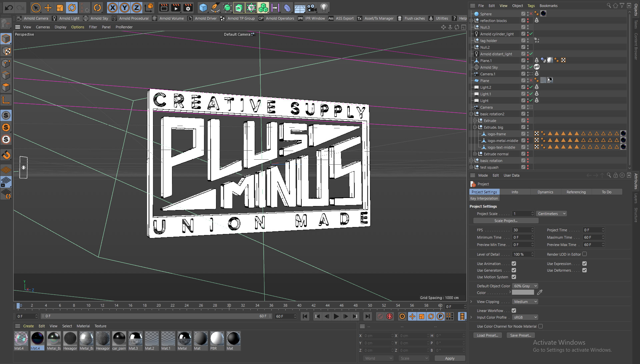Switch to Referencing tab
The height and width of the screenshot is (364, 640).
tap(576, 192)
